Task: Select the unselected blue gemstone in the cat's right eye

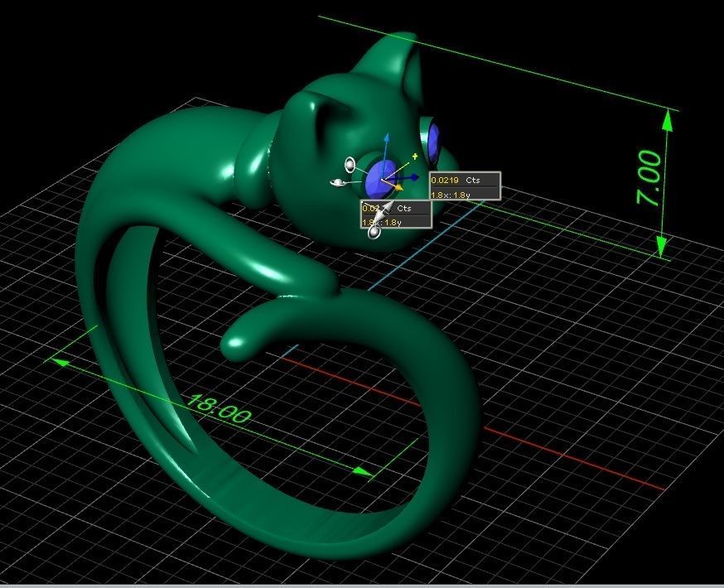Action: point(434,143)
